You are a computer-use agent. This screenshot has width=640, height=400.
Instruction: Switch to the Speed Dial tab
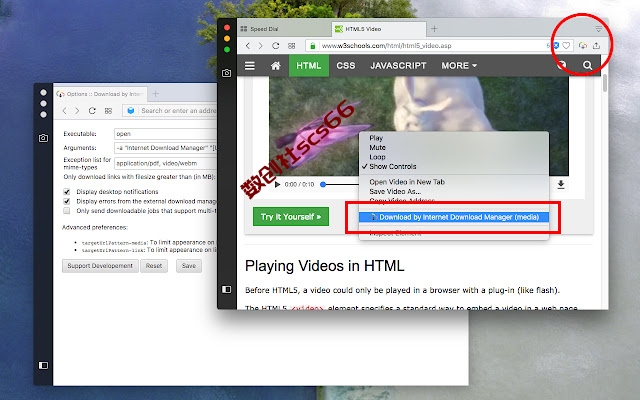(x=284, y=29)
